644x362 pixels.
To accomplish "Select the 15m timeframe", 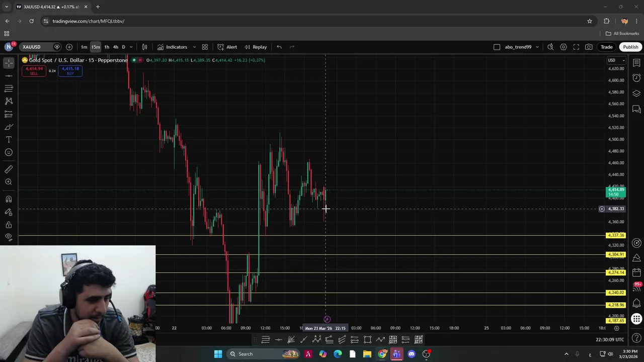I will click(x=96, y=47).
